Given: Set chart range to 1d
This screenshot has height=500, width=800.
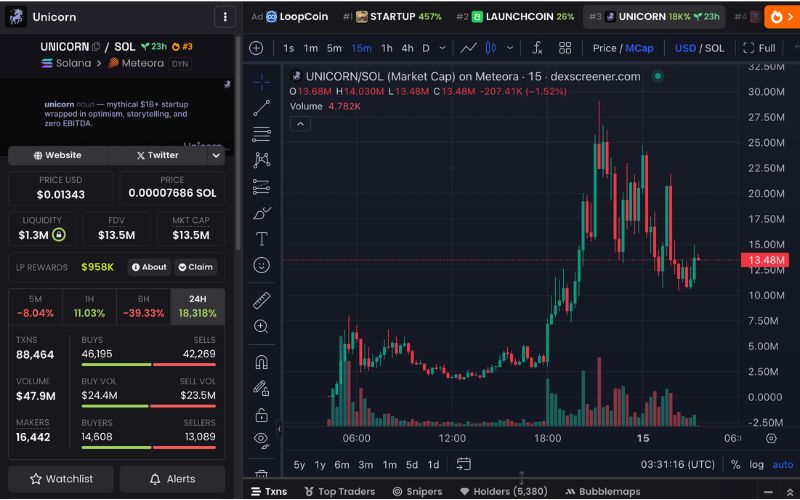Looking at the screenshot, I should [433, 465].
